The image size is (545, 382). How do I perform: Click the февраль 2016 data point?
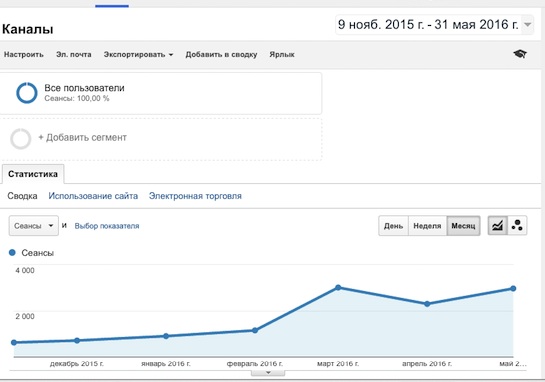[255, 330]
